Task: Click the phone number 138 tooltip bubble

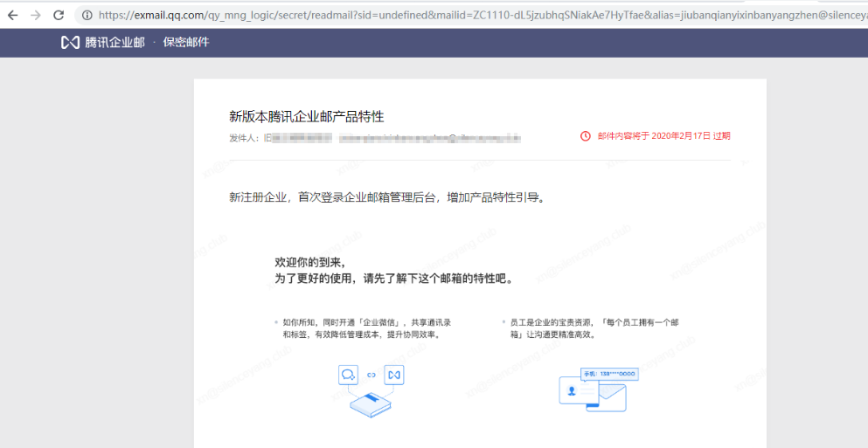Action: 609,374
